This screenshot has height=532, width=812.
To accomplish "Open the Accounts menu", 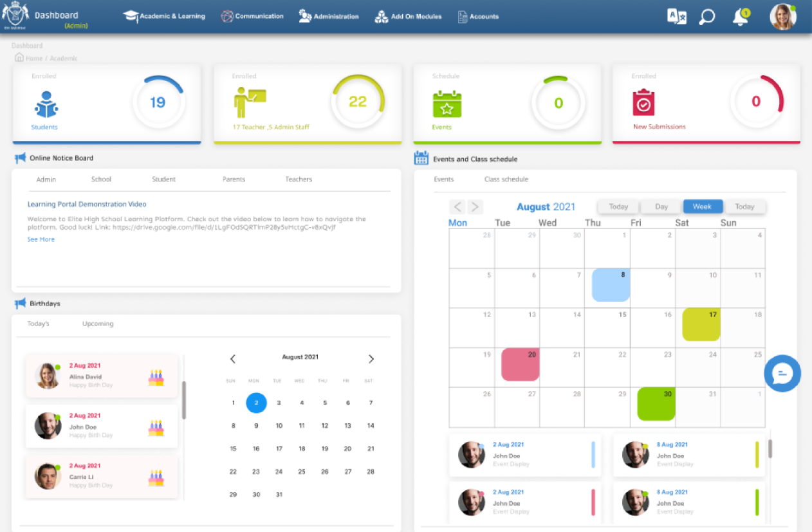I will click(x=478, y=17).
